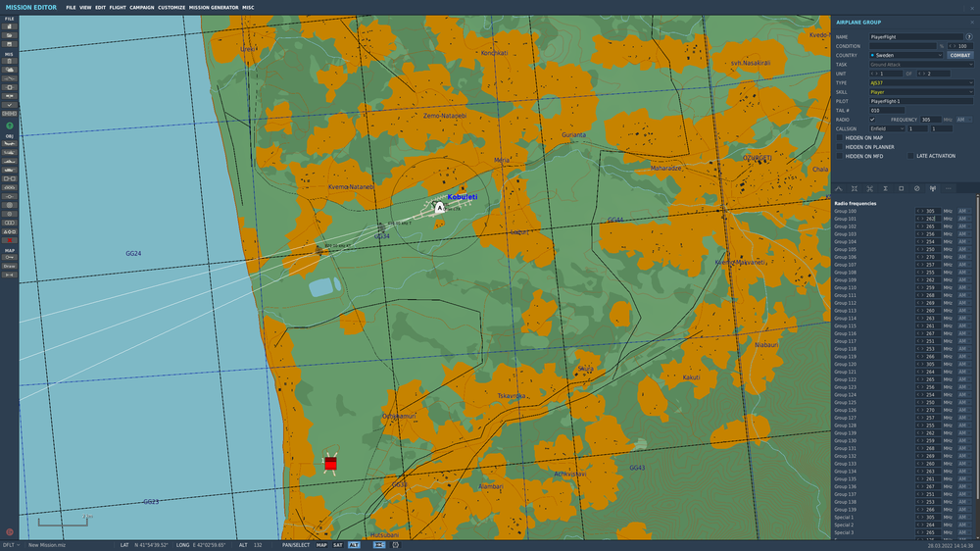Click the PILOT field PlayerFlight-1

(921, 101)
